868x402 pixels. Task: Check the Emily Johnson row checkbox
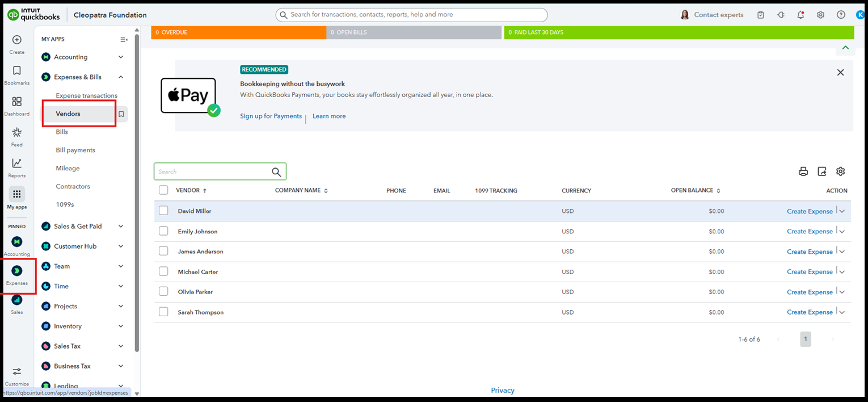point(163,231)
